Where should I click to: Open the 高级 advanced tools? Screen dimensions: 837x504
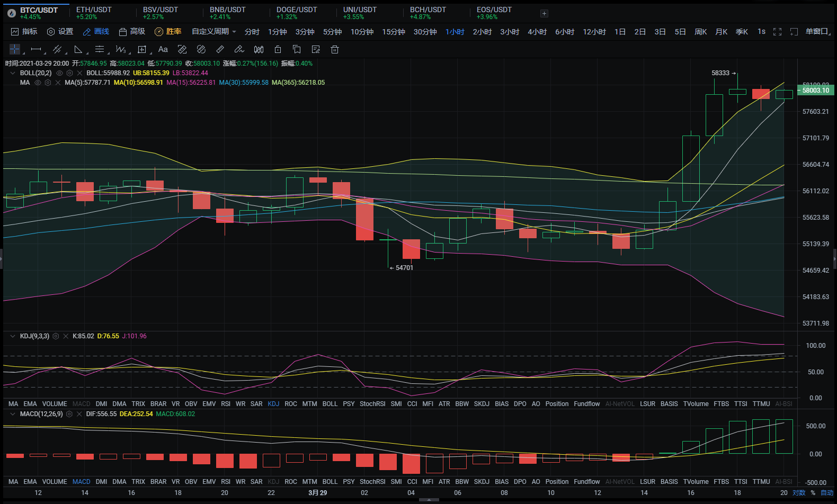pyautogui.click(x=132, y=32)
